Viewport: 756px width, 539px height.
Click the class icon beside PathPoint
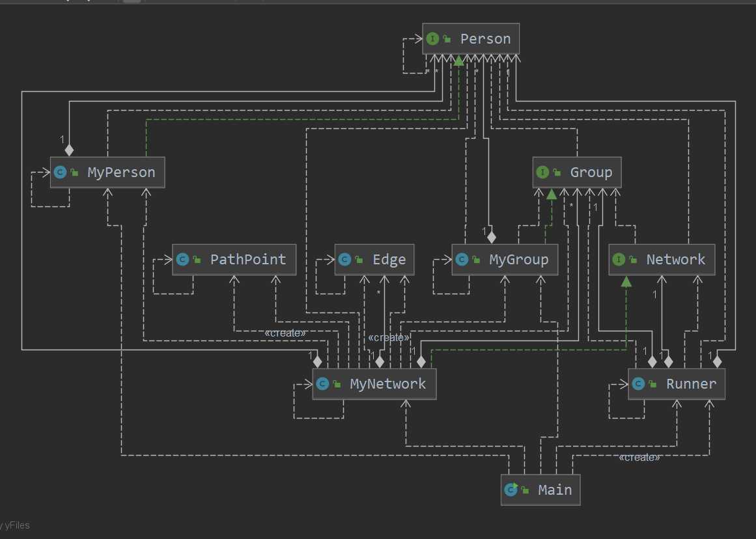[182, 260]
